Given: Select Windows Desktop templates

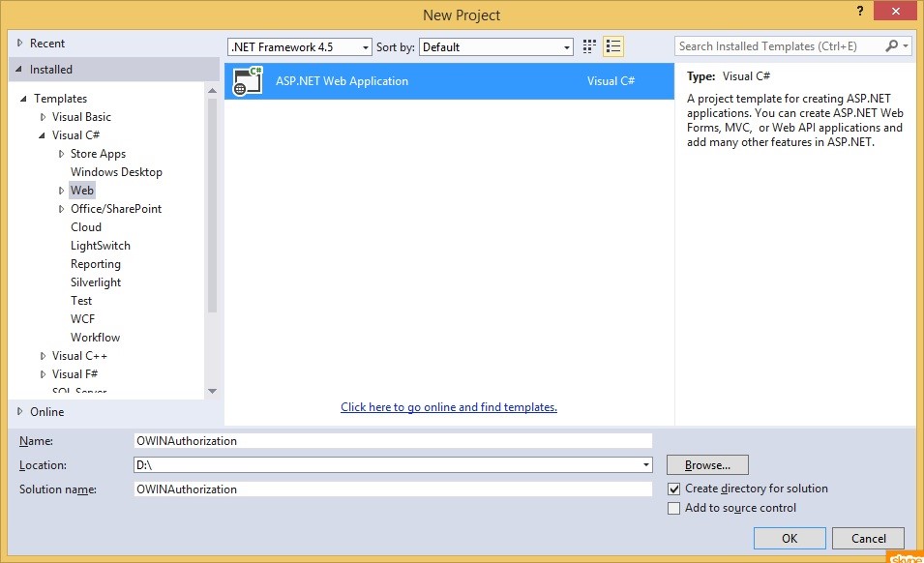Looking at the screenshot, I should click(116, 172).
